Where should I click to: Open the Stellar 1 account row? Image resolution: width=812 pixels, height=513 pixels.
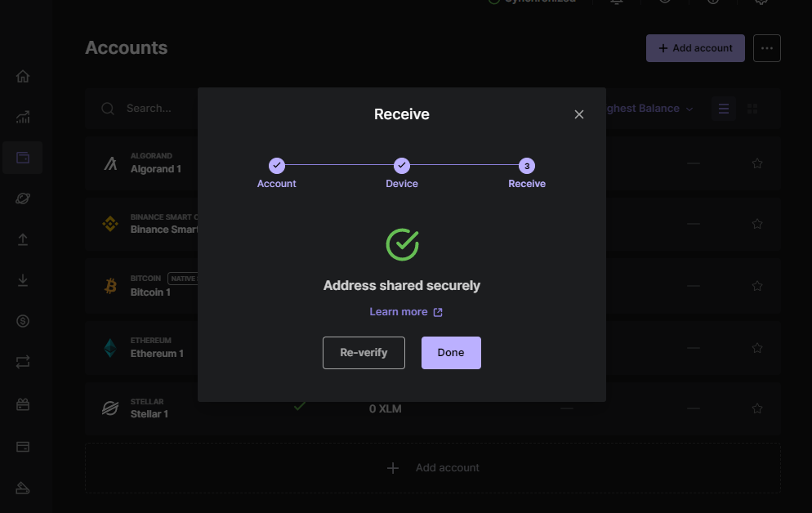pos(433,408)
